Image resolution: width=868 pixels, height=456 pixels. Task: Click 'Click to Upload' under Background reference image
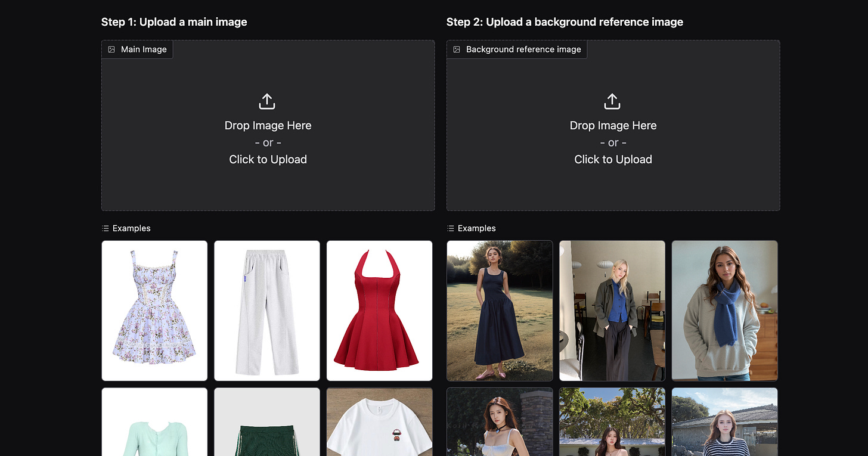[613, 159]
